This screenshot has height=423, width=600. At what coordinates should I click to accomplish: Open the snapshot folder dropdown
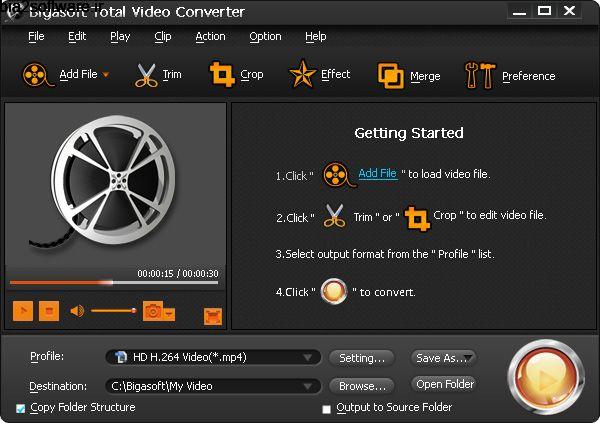click(x=169, y=314)
